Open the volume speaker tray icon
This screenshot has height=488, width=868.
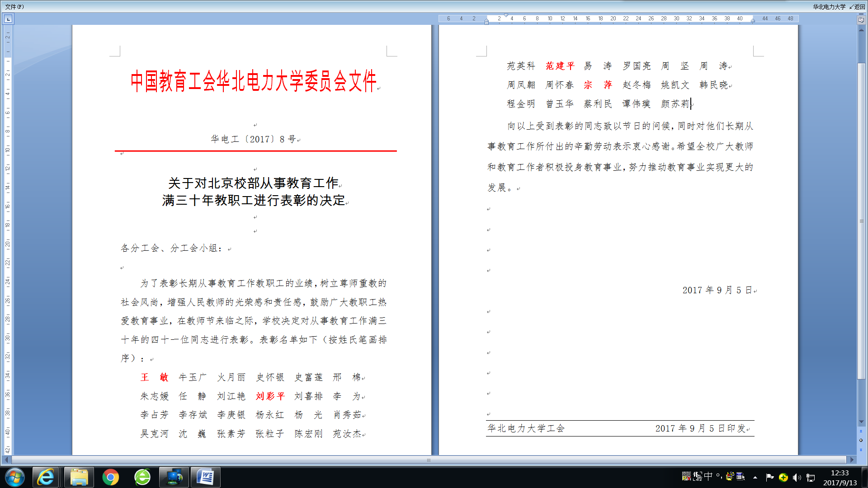click(797, 478)
